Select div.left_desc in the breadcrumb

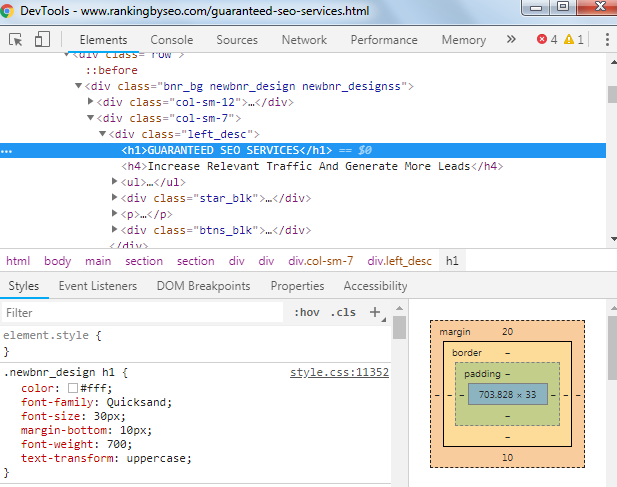point(399,261)
